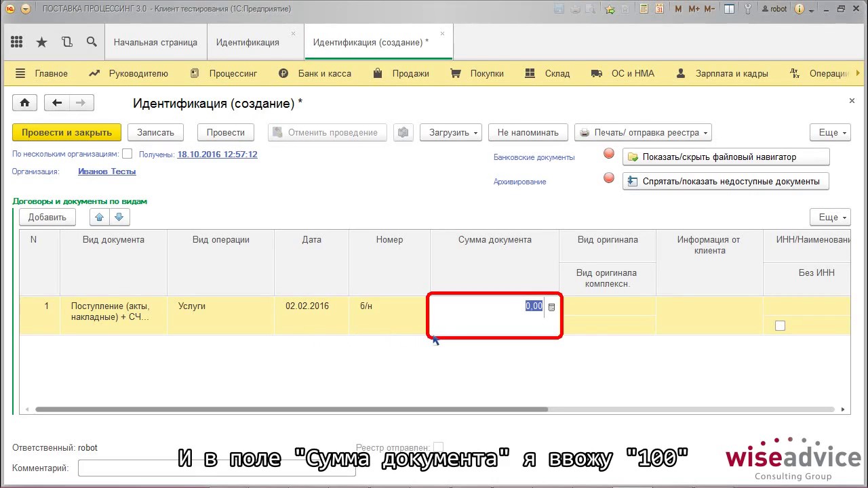Open received date 18.10.2016 link
Viewport: 868px width, 488px height.
click(x=217, y=154)
